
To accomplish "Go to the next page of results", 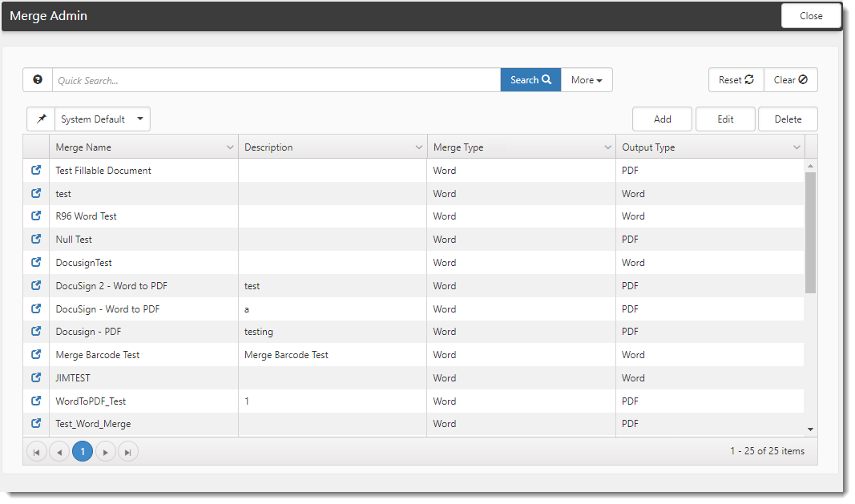I will coord(106,452).
